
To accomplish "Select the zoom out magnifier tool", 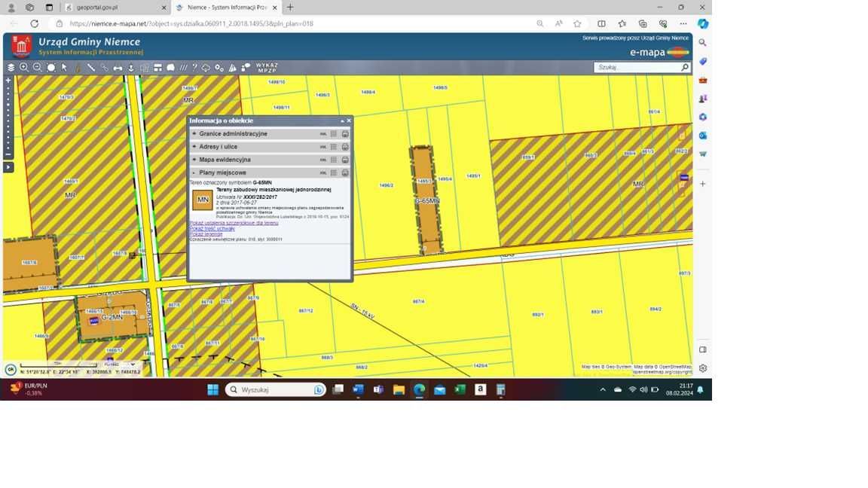I will (37, 68).
